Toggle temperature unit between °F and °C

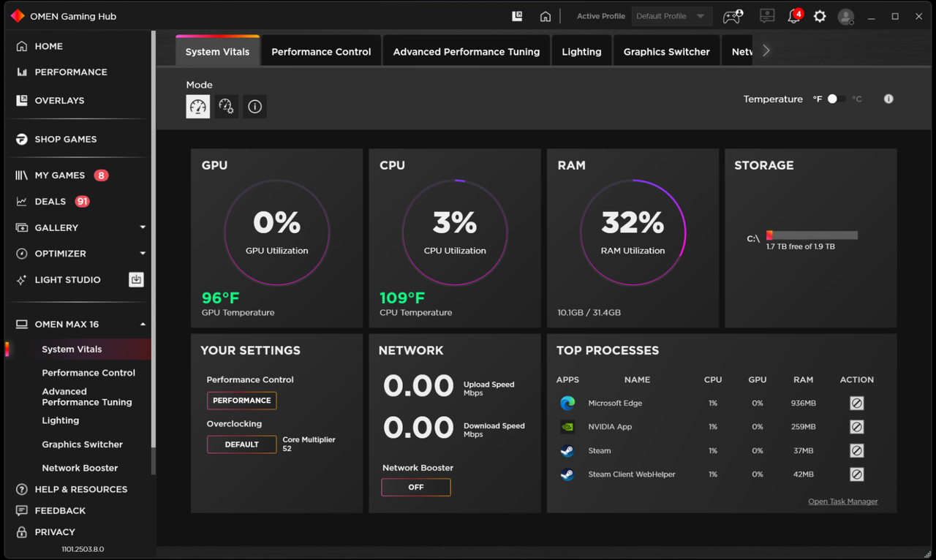pos(837,99)
